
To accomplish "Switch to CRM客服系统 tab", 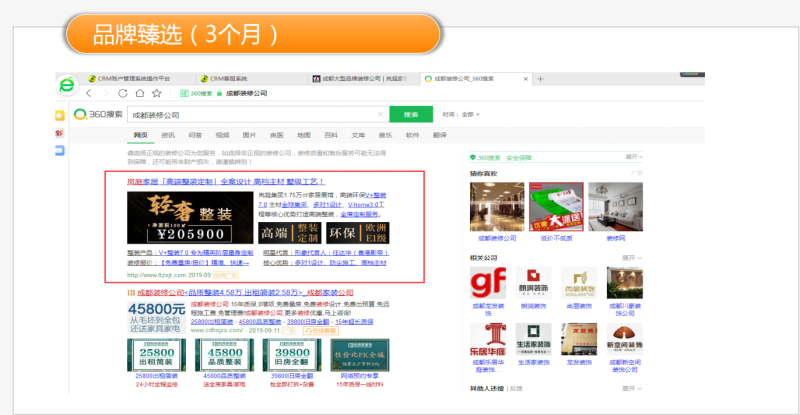I will pyautogui.click(x=223, y=79).
